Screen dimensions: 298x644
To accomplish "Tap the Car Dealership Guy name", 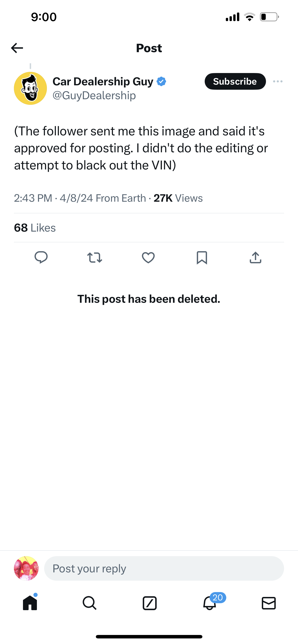I will click(103, 82).
